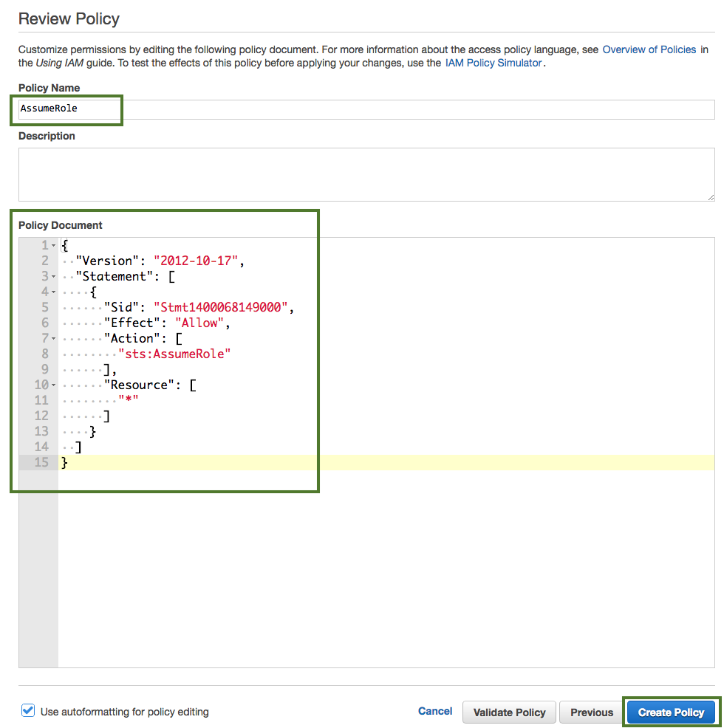Click the "sts:AssumeRole" action string

(x=175, y=354)
